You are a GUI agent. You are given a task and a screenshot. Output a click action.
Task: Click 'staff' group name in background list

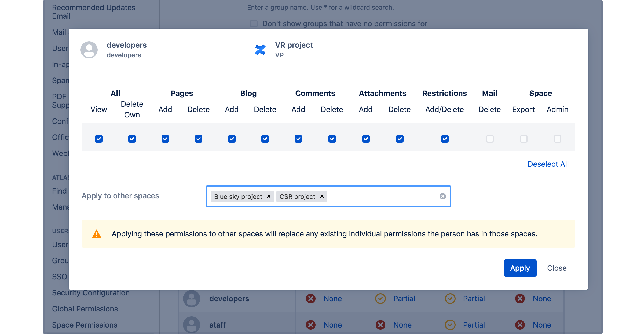click(218, 325)
